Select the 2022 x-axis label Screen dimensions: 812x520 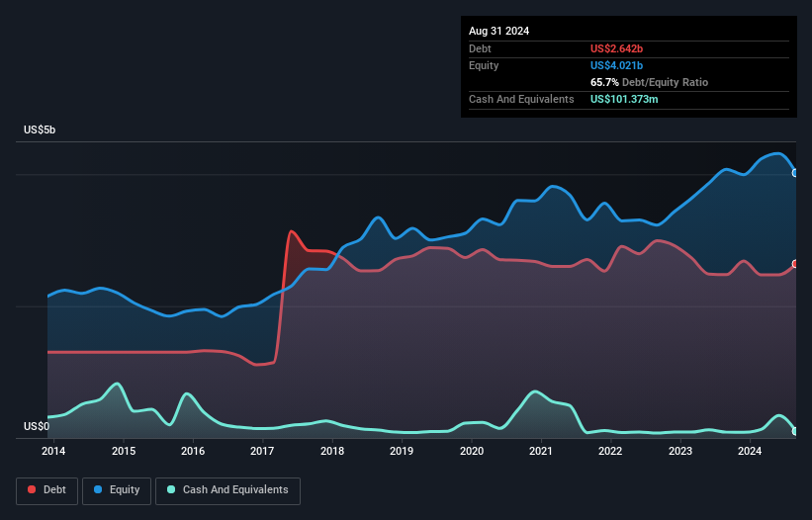[x=610, y=451]
